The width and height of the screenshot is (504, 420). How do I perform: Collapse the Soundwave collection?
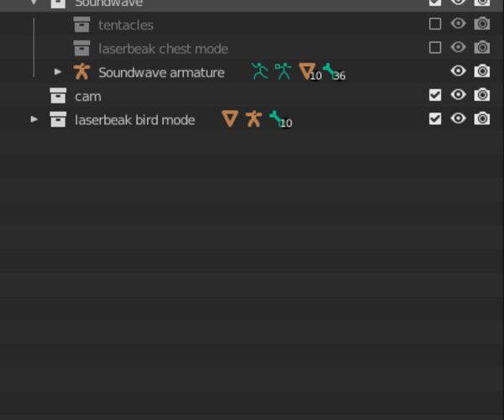(34, 3)
